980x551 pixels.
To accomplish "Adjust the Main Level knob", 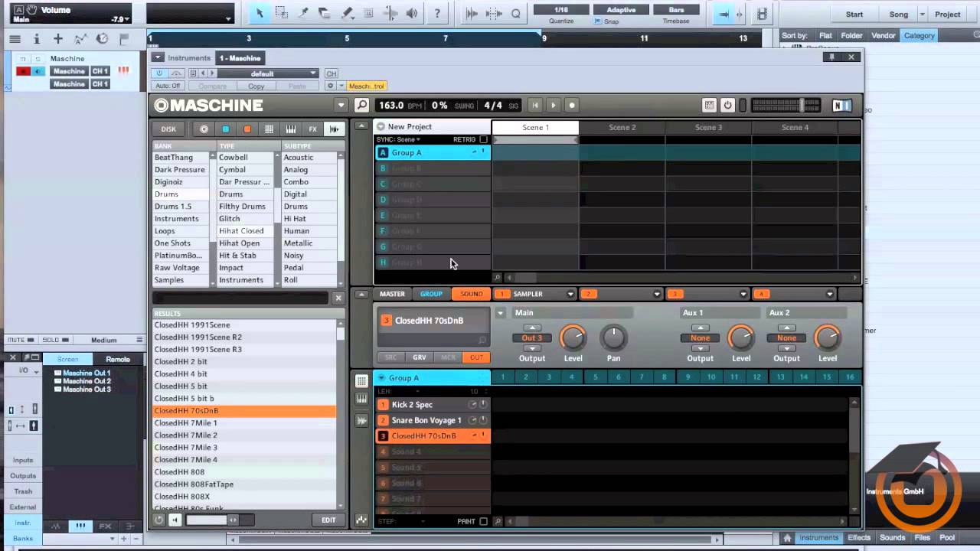I will pos(573,337).
